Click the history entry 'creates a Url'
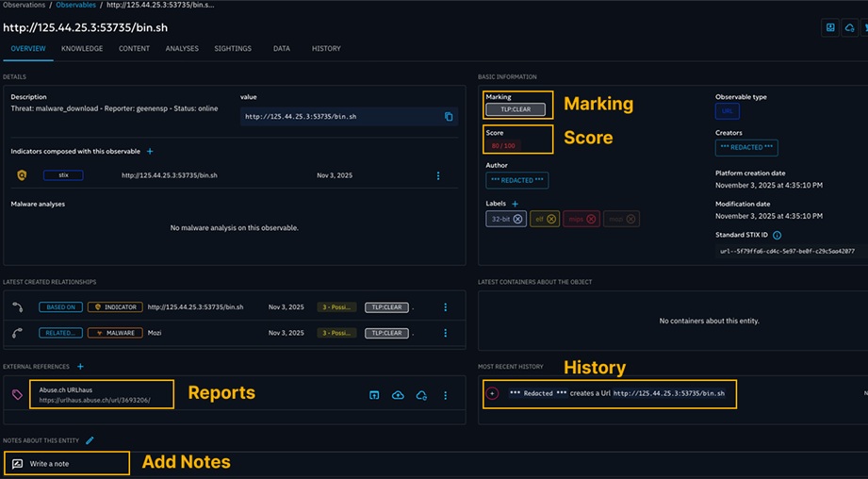Viewport: 868px width, 479px height. click(x=616, y=393)
